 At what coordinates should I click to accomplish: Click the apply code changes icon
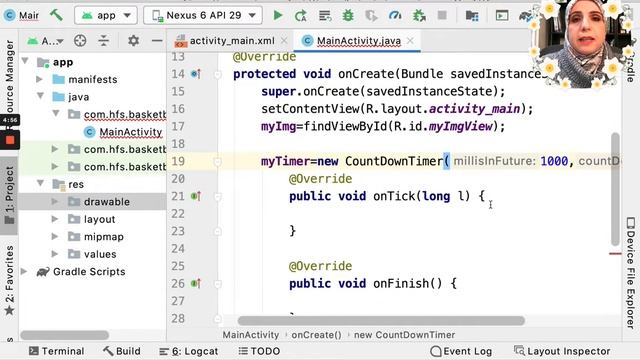click(x=325, y=16)
